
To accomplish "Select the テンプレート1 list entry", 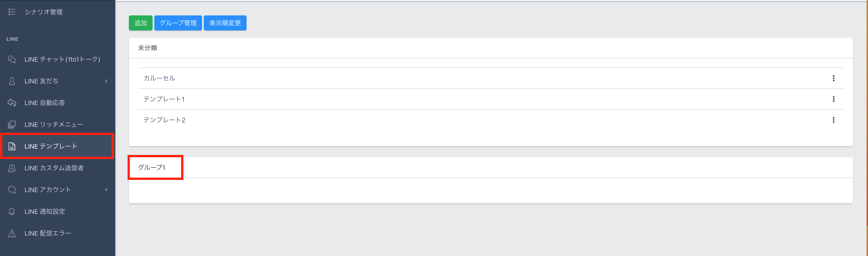I will point(164,99).
